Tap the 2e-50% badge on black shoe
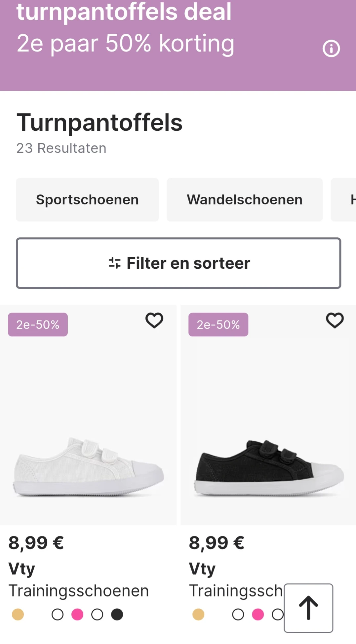This screenshot has width=356, height=644. pyautogui.click(x=218, y=324)
